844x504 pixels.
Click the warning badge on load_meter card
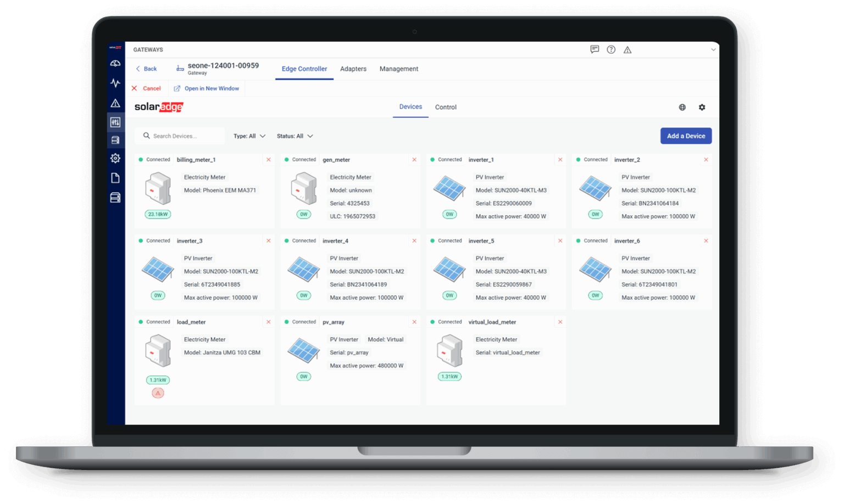point(158,393)
